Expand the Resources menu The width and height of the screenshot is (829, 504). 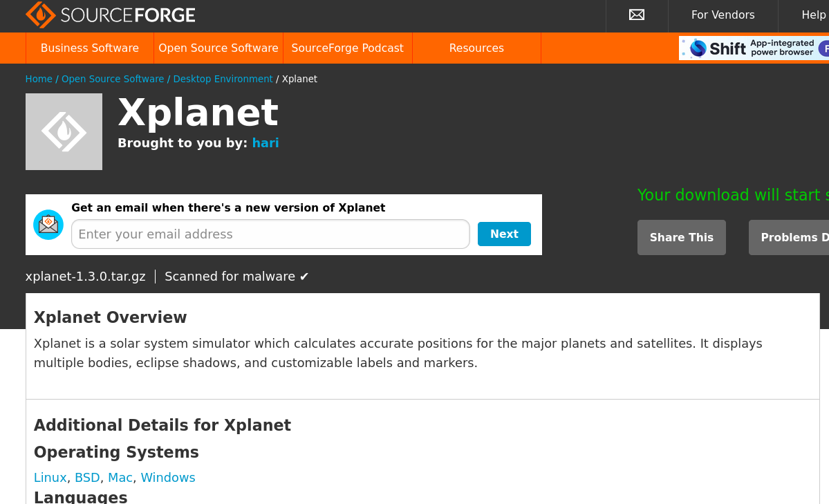(476, 48)
